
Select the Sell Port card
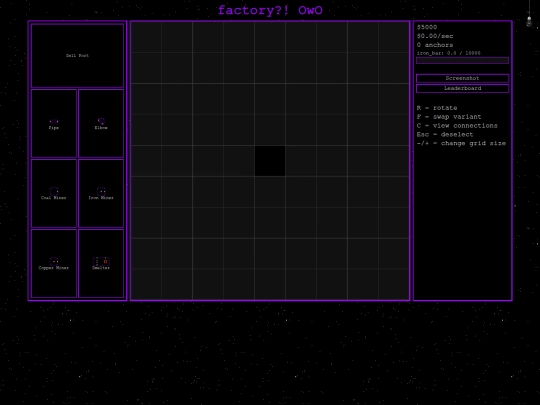(77, 55)
